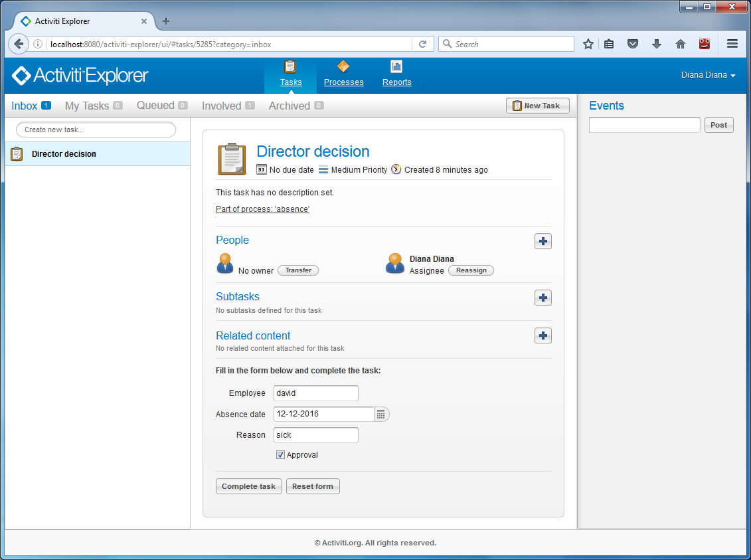Click the calendar picker icon beside Absence date
The height and width of the screenshot is (560, 751).
tap(381, 415)
